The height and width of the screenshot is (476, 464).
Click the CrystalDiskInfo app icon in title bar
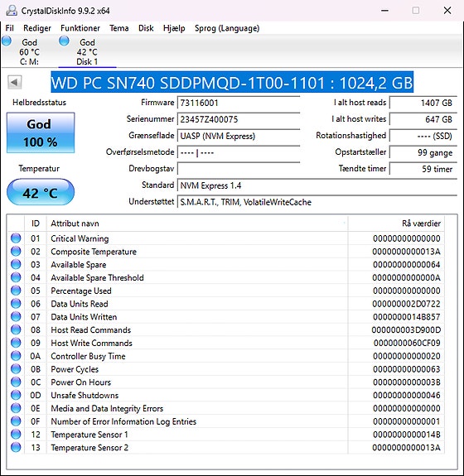pyautogui.click(x=12, y=11)
